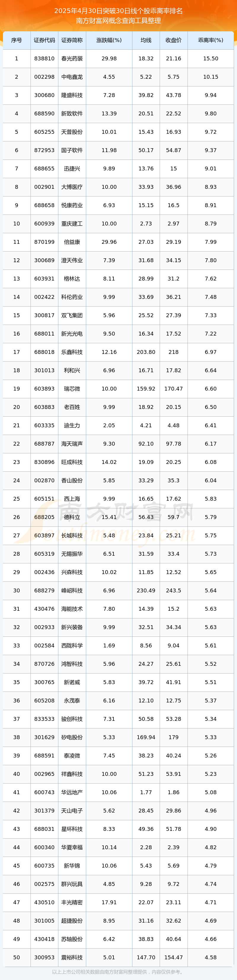
Task: Click the 序号 column header
Action: coord(16,40)
